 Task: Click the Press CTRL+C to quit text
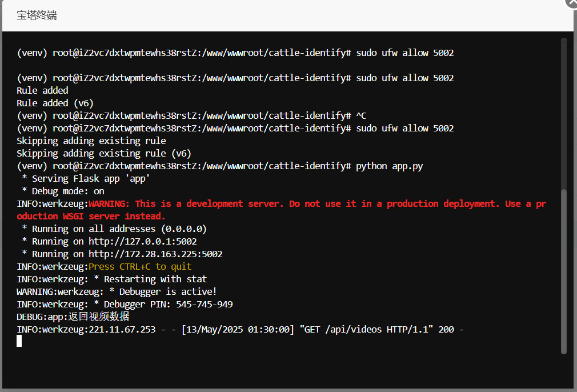point(140,266)
